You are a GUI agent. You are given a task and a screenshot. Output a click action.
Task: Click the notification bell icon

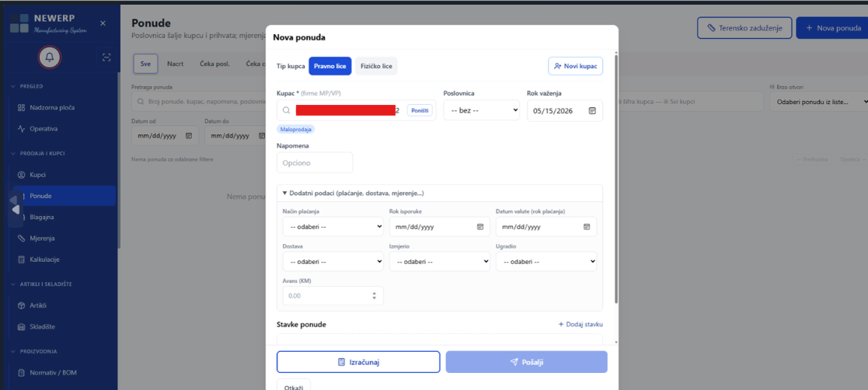tap(51, 57)
